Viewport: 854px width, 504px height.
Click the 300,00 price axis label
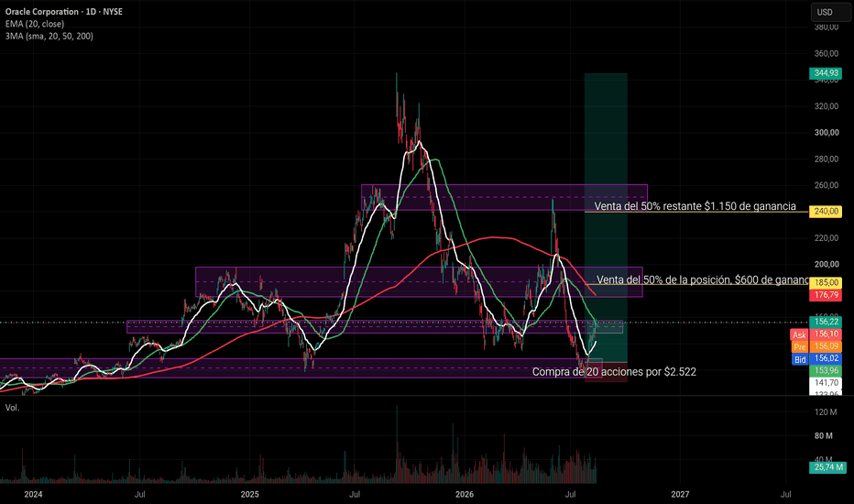point(827,132)
